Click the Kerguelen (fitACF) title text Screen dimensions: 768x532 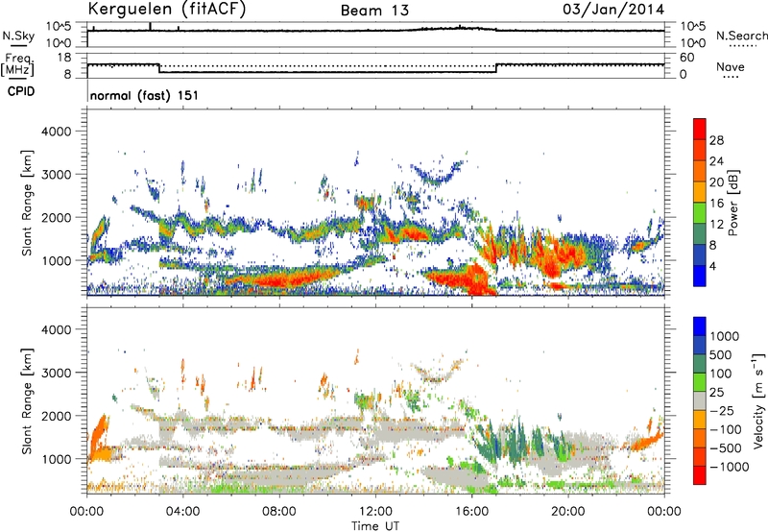tap(166, 10)
